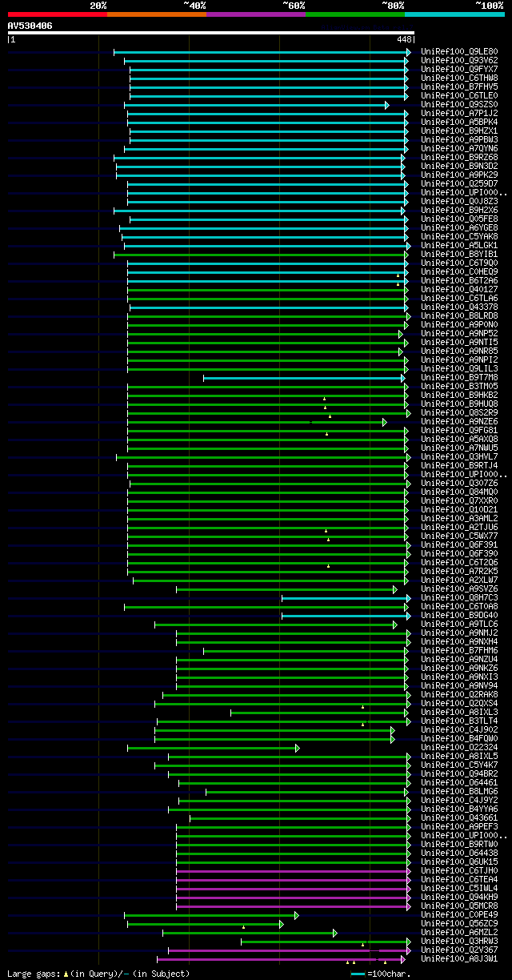Image resolution: width=512 pixels, height=980 pixels.
Task: Click the UniRef100_B9RZ68 label
Action: pos(459,158)
